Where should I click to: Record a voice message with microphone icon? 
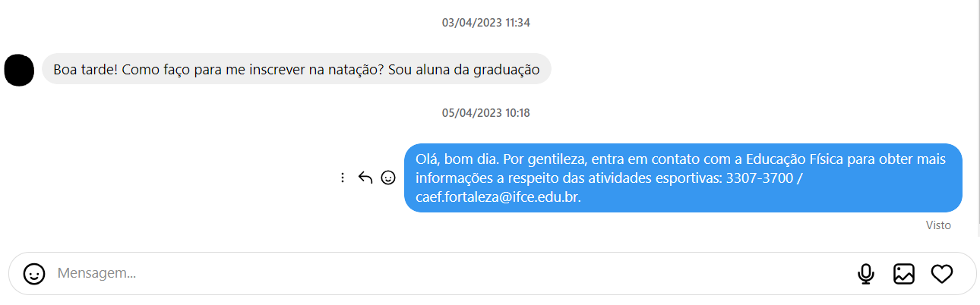coord(866,274)
